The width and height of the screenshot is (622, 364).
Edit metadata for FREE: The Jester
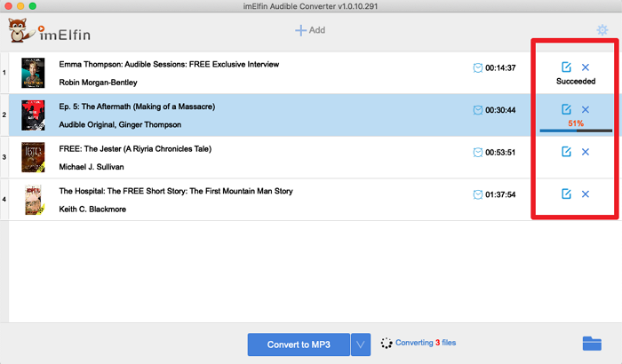coord(566,152)
